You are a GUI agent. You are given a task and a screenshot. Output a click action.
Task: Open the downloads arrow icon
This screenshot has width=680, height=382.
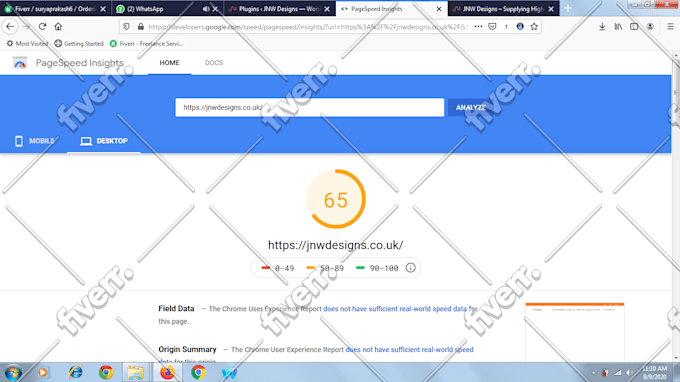(602, 26)
